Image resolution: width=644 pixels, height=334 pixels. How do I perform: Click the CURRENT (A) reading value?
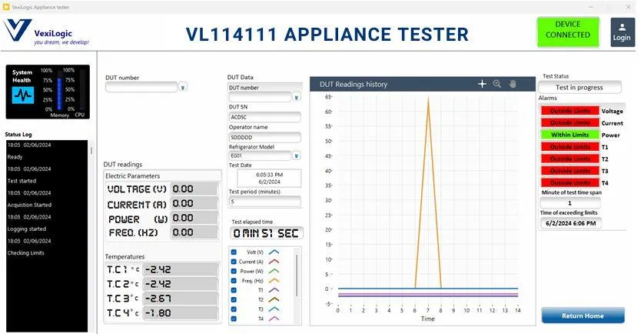(x=194, y=203)
